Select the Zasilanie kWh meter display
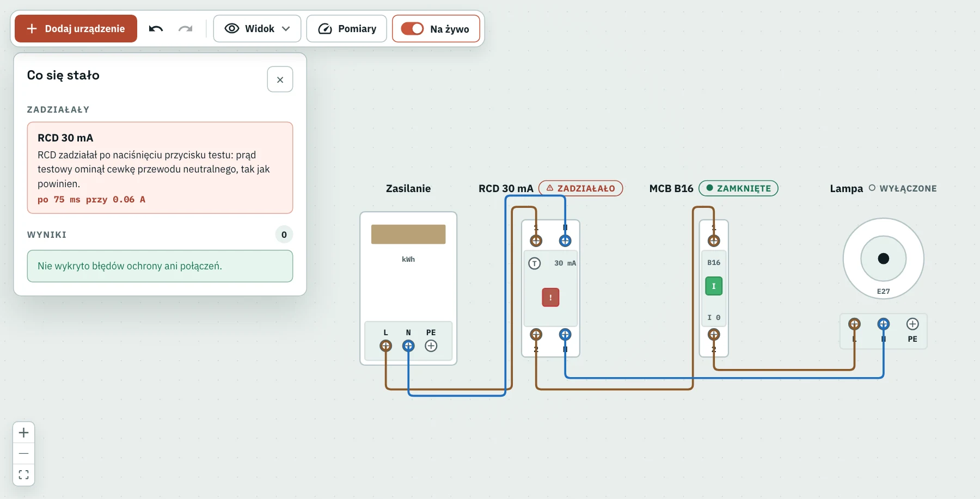Image resolution: width=980 pixels, height=499 pixels. point(408,235)
